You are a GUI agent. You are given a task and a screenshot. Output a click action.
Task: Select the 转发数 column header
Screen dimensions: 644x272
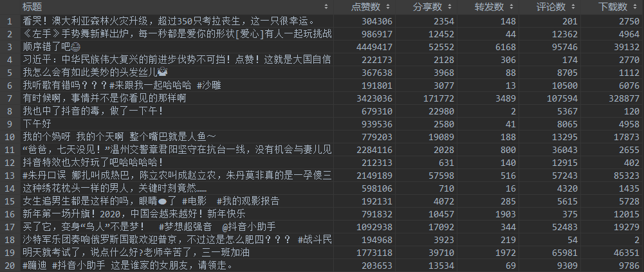[x=488, y=6]
